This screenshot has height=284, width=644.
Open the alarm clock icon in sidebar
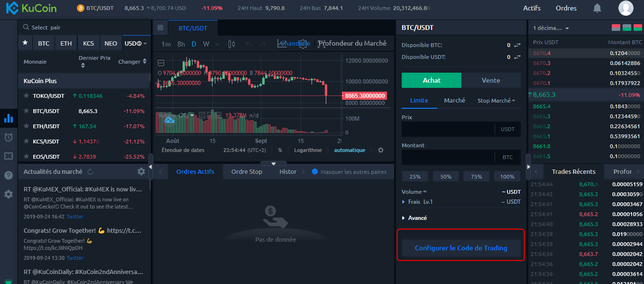[8, 137]
